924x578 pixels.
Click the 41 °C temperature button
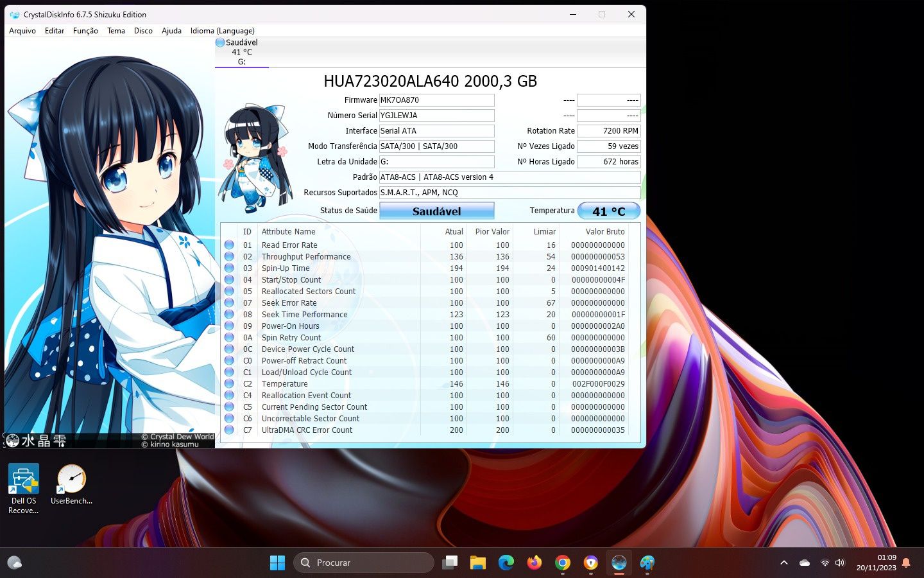pos(608,211)
